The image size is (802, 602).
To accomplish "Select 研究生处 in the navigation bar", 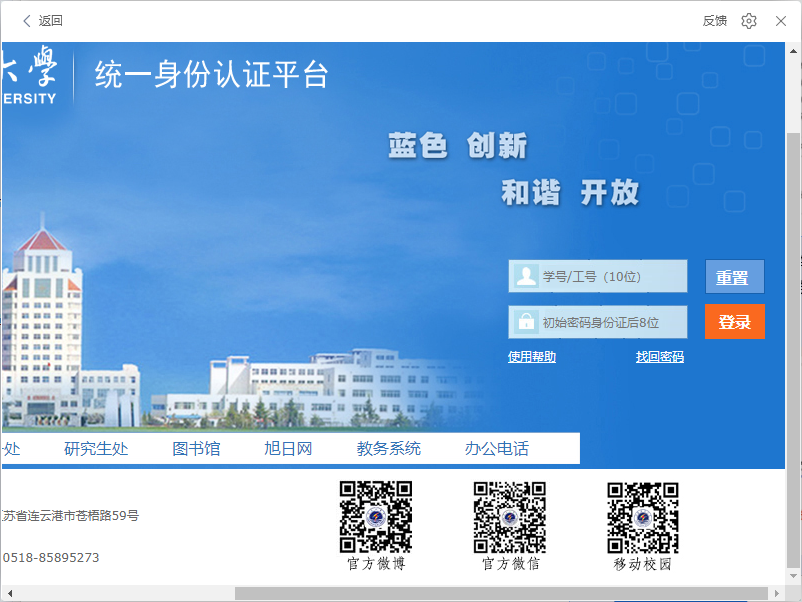I will pyautogui.click(x=96, y=449).
